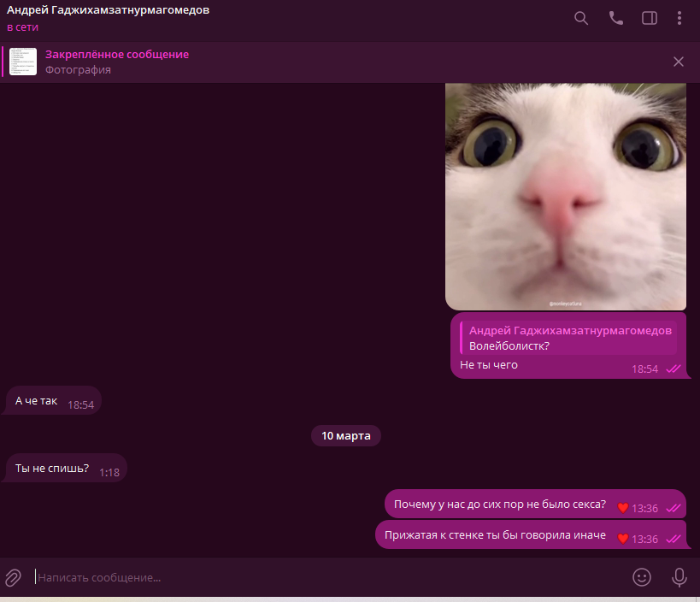Screen dimensions: 700x602
Task: Click the 1:18 timestamp on Ты не спишь?
Action: pos(109,473)
